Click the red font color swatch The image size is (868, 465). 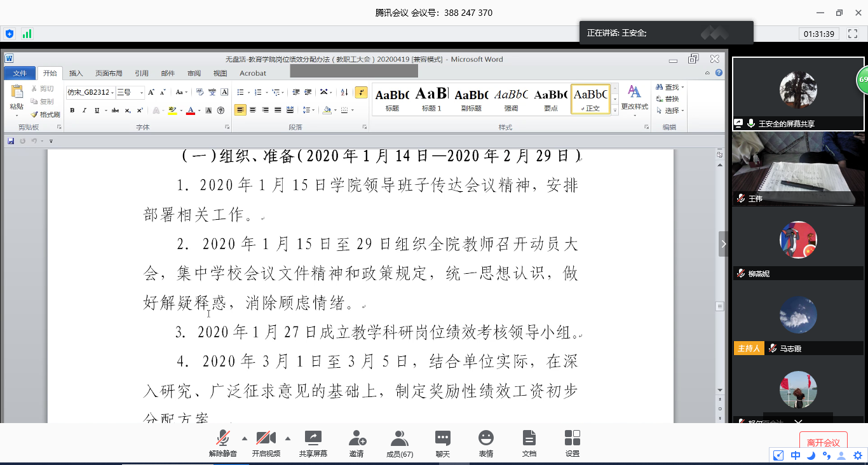click(190, 111)
